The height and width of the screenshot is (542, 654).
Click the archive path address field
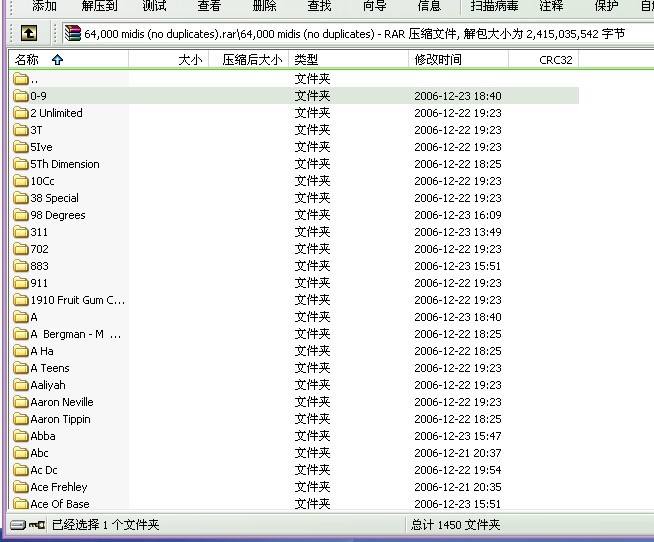358,33
